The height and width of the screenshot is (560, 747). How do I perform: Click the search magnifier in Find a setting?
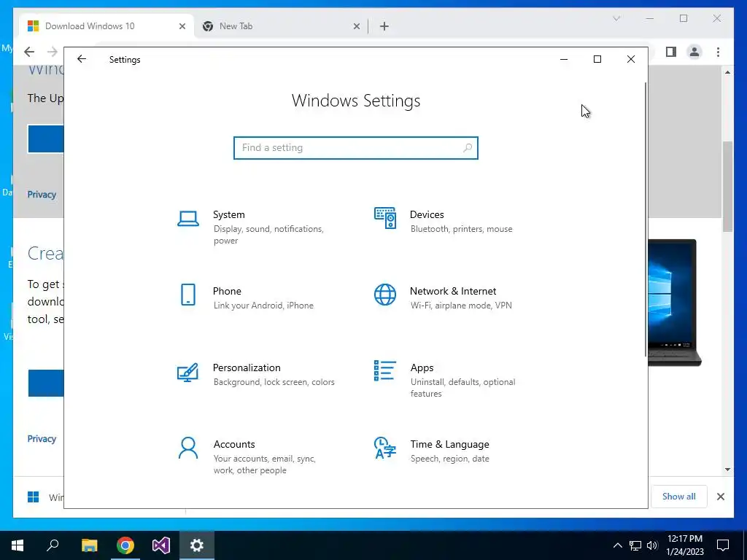[x=468, y=147]
